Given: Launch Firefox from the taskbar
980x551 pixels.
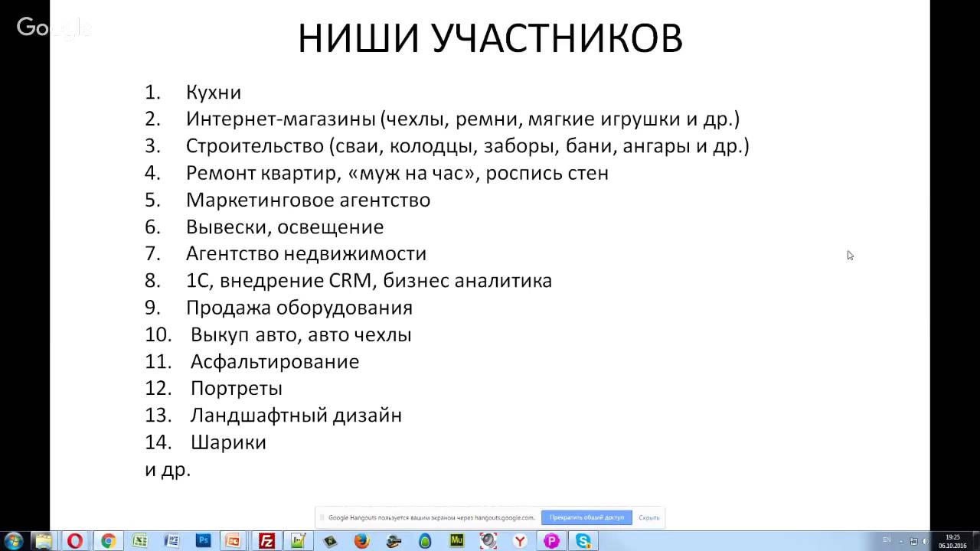Looking at the screenshot, I should [x=362, y=541].
